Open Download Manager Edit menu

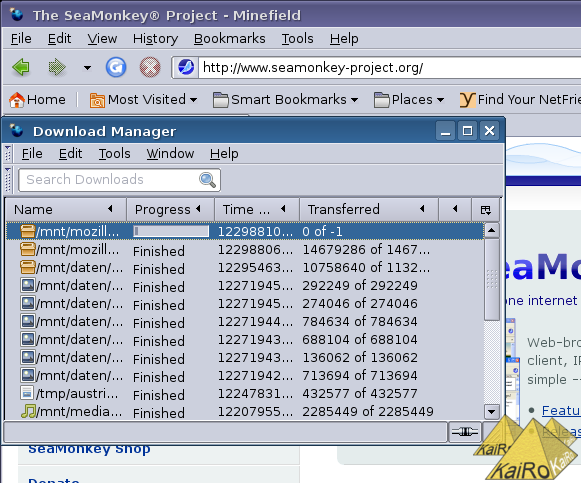[x=70, y=153]
